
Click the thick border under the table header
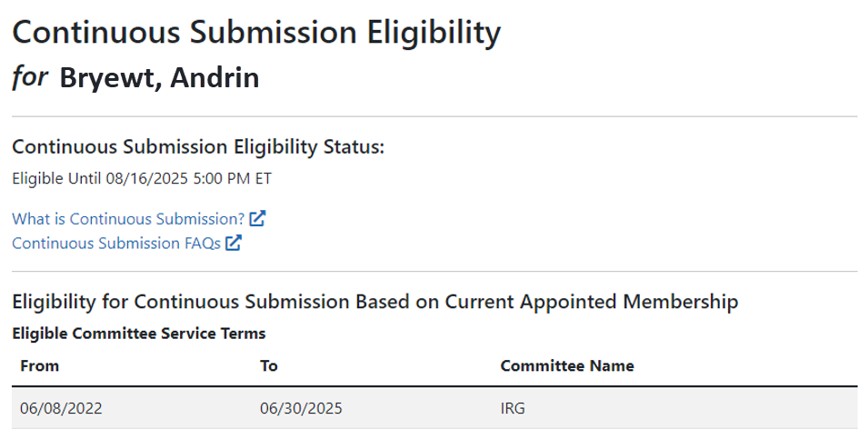tap(434, 387)
